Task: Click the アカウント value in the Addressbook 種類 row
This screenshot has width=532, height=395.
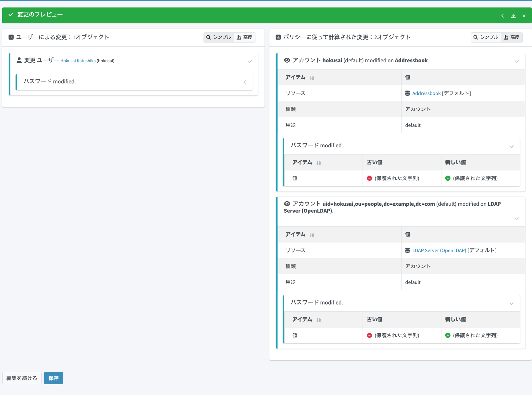Action: [418, 109]
